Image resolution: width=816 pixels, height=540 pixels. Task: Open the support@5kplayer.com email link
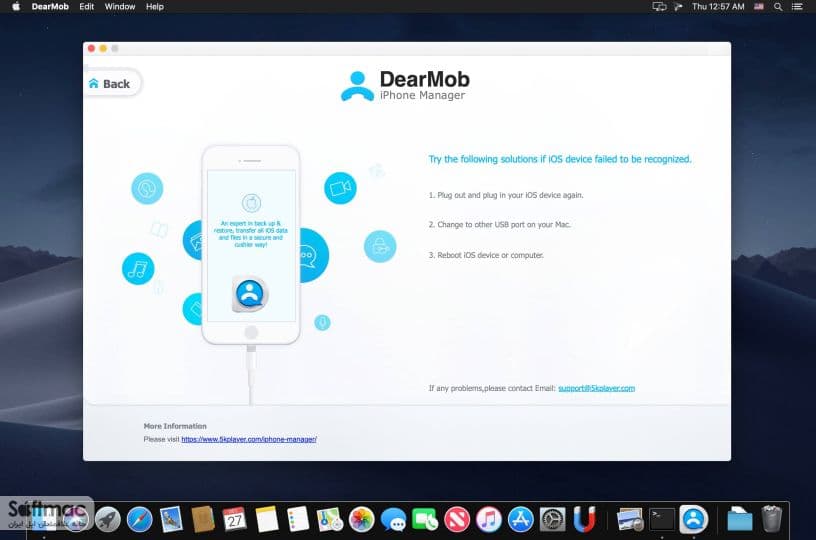pos(596,388)
